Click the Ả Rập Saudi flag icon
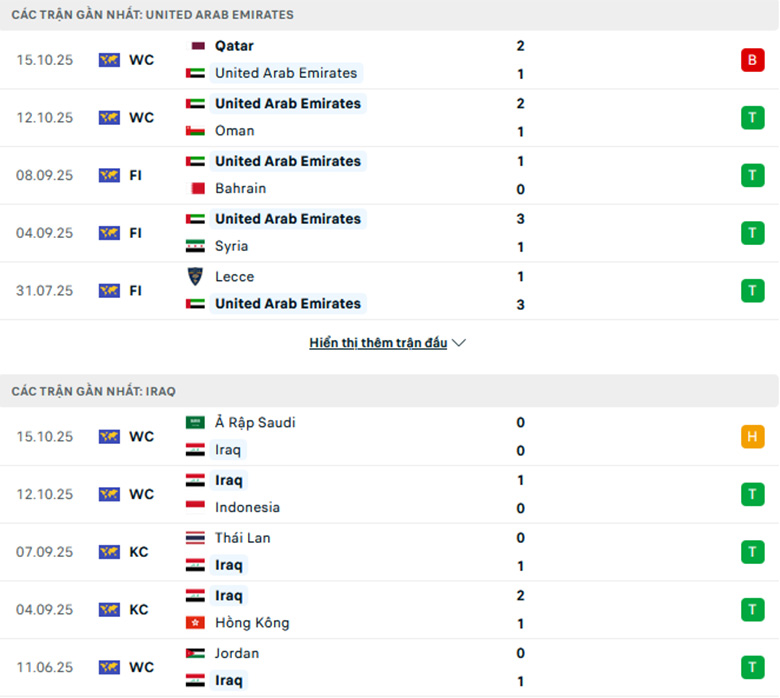780x698 pixels. coord(196,423)
